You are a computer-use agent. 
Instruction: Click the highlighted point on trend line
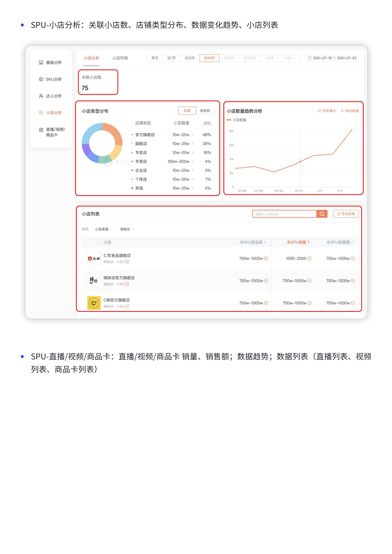300,162
